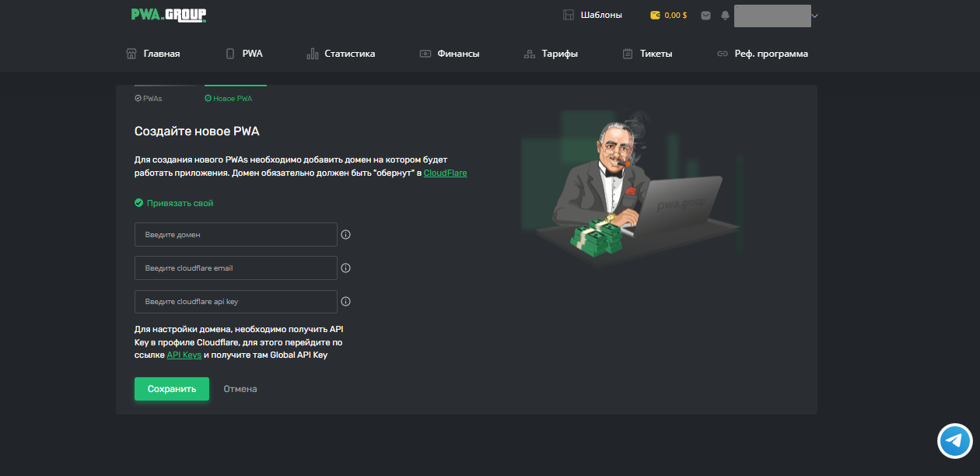Open Шаблоны templates from the header
This screenshot has width=980, height=476.
point(592,15)
